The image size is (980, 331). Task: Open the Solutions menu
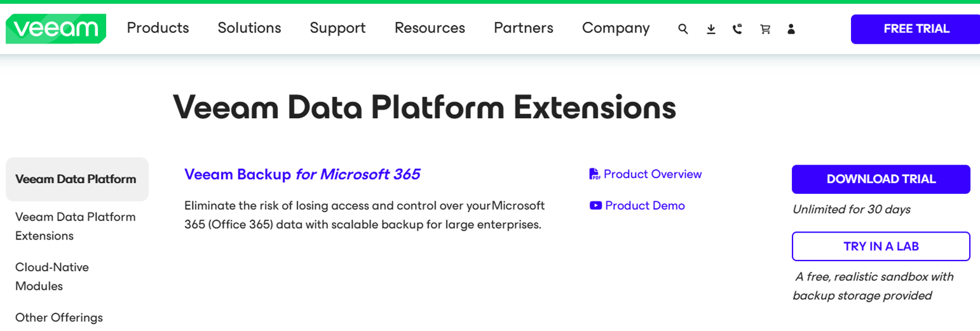[249, 28]
